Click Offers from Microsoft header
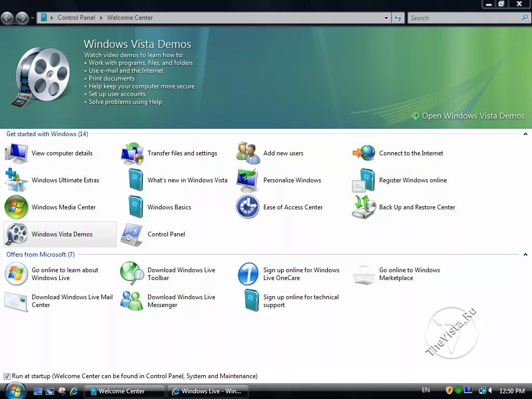 (41, 255)
